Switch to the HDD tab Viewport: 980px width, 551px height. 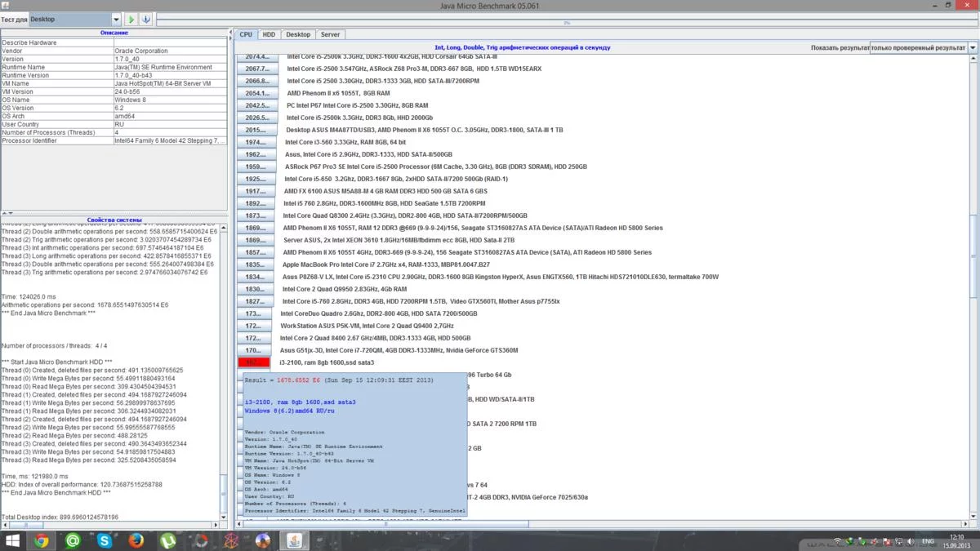point(269,34)
